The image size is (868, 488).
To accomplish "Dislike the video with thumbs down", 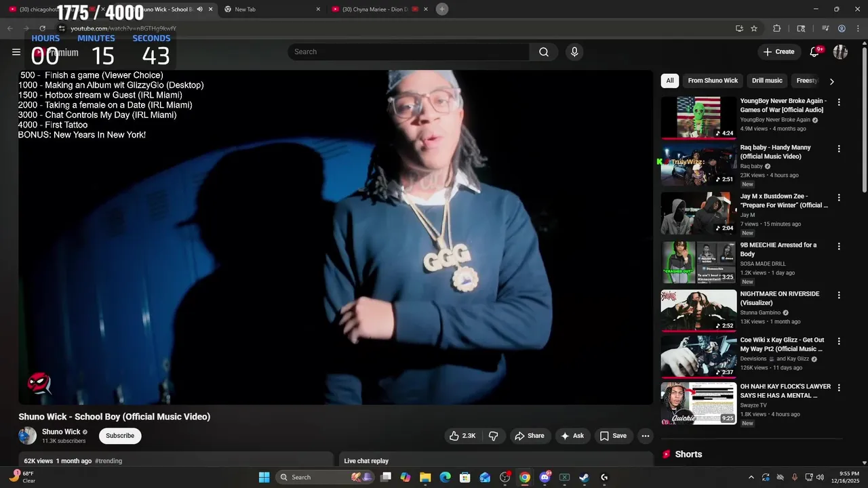I will point(493,436).
